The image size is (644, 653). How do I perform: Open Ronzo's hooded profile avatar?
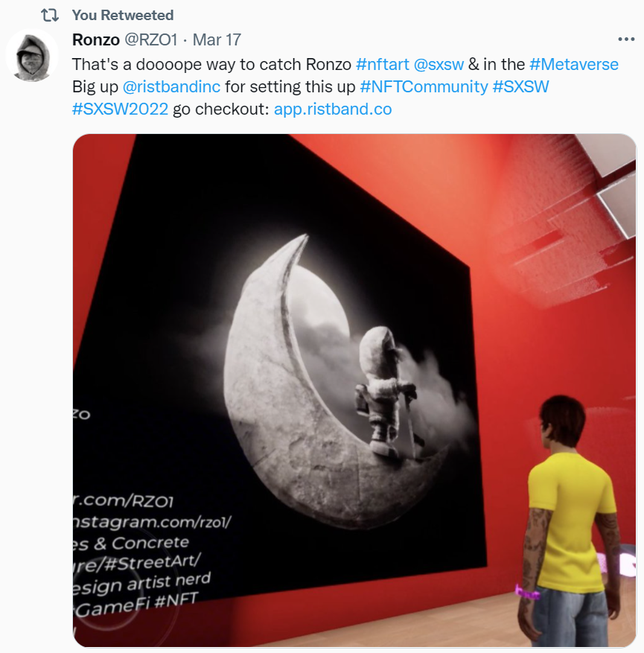pos(31,55)
